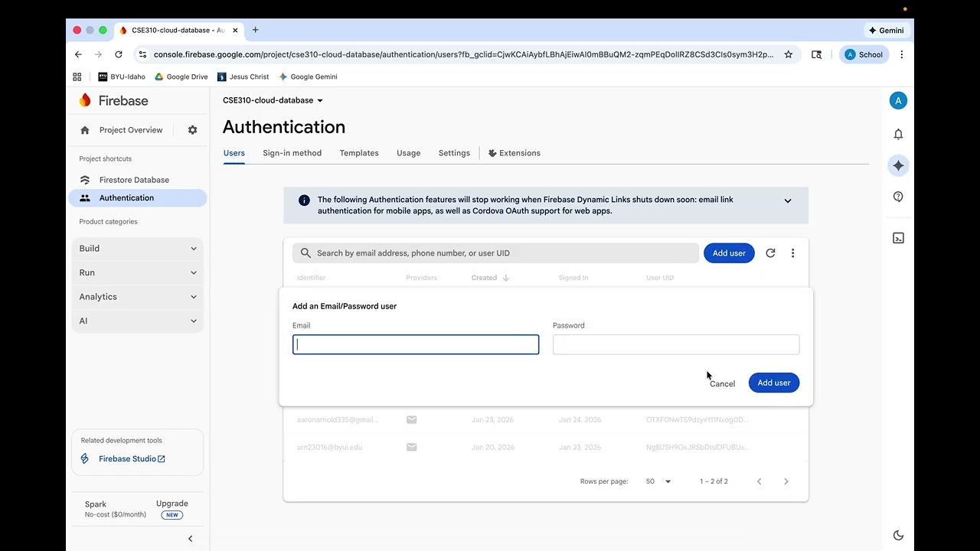Open the School profile chip
The height and width of the screenshot is (551, 980).
(864, 54)
